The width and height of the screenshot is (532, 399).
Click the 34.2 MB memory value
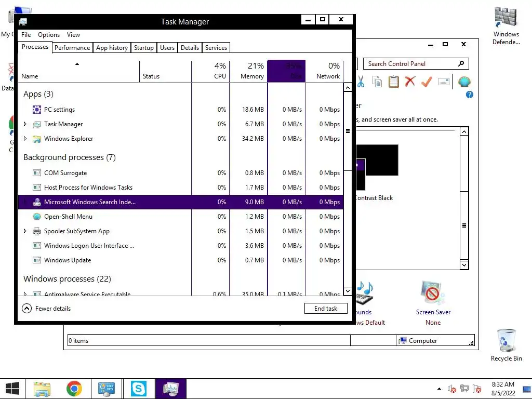point(253,139)
